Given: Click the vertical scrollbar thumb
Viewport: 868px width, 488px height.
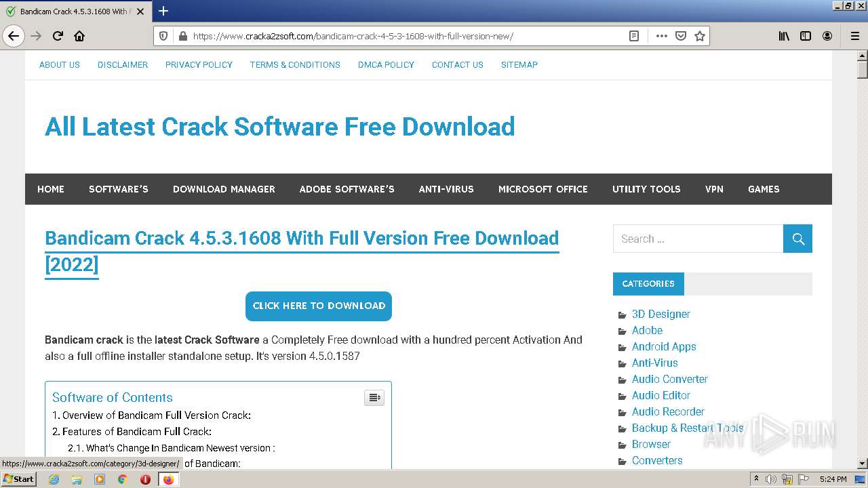Looking at the screenshot, I should click(x=862, y=69).
